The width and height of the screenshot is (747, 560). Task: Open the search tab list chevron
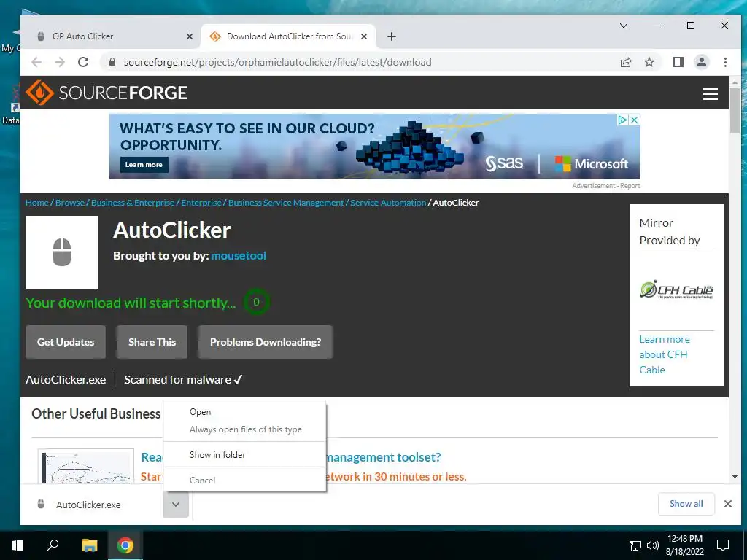tap(624, 26)
